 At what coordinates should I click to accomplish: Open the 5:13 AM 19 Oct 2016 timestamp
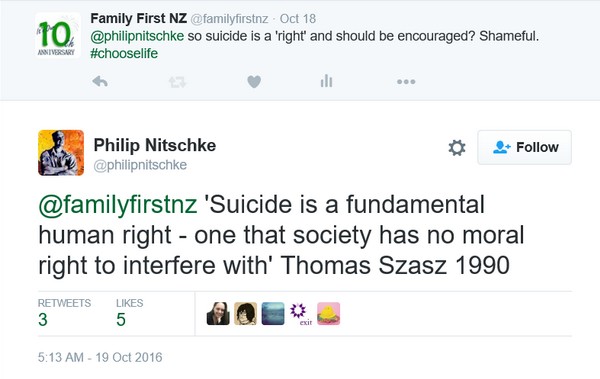click(x=100, y=357)
